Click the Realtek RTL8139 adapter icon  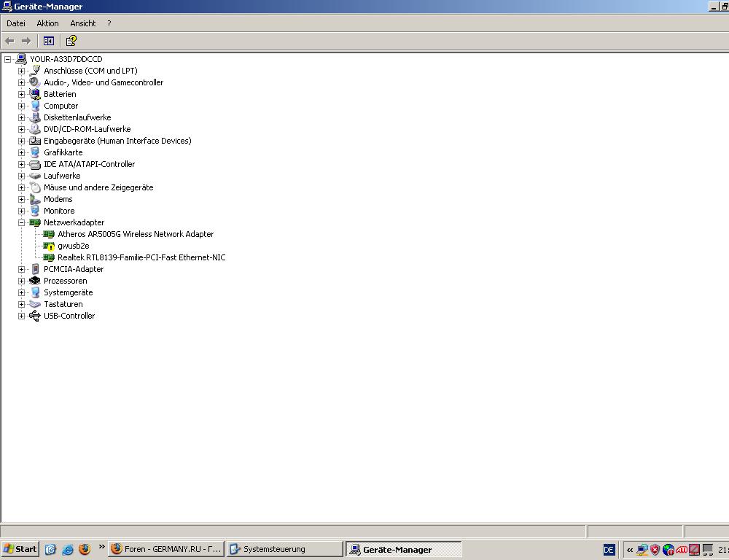[x=49, y=257]
